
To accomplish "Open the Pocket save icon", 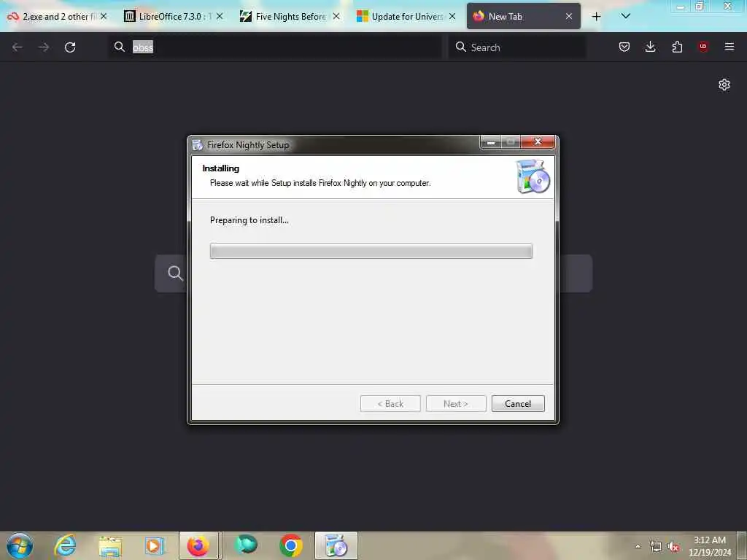I will coord(624,47).
